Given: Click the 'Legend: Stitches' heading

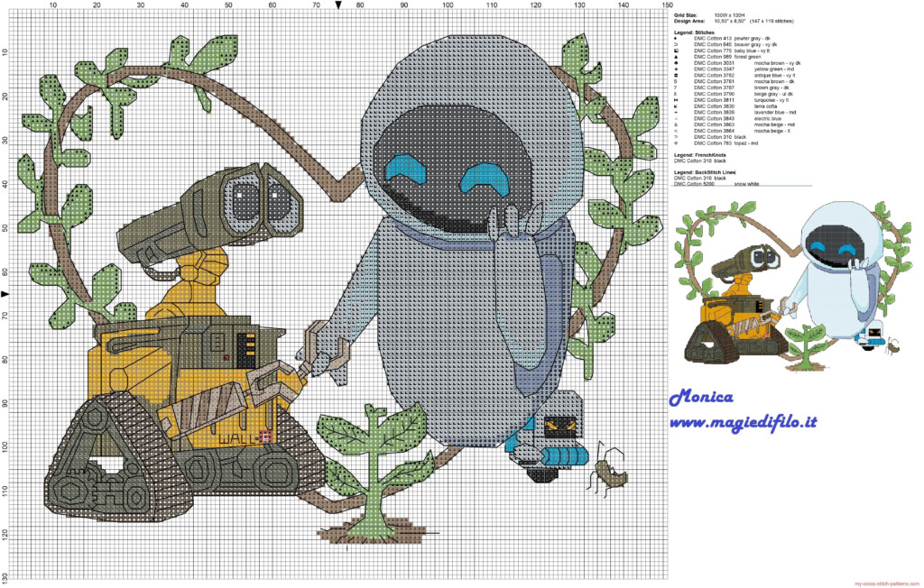Looking at the screenshot, I should tap(694, 32).
